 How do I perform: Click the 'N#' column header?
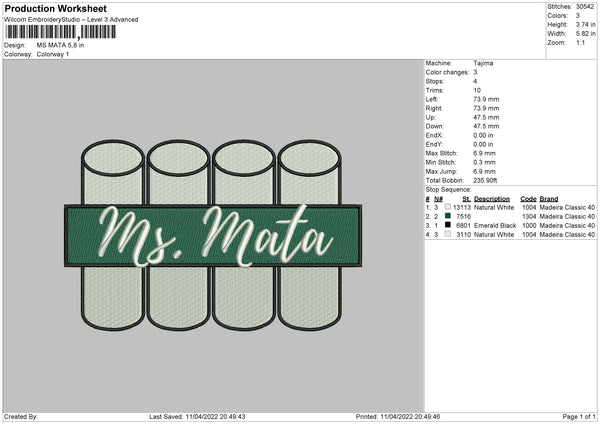(439, 199)
